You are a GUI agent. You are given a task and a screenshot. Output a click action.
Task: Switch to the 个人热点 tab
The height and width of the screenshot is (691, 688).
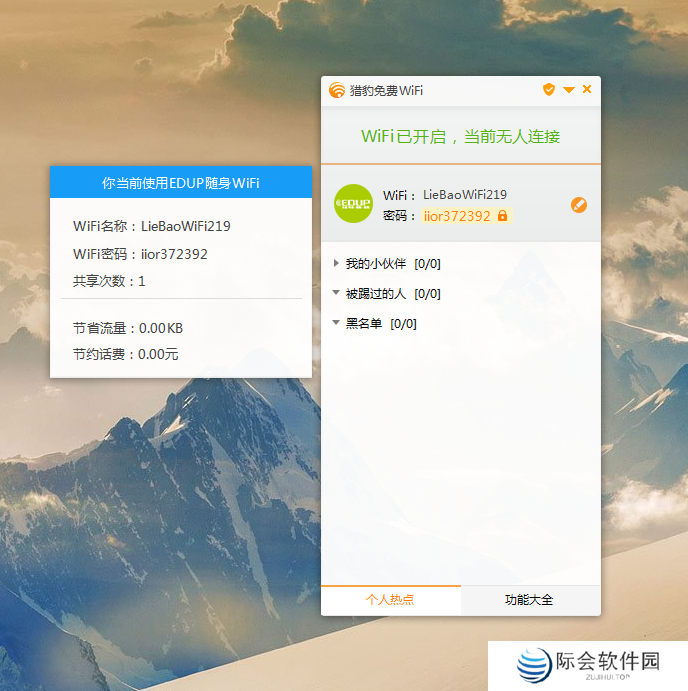click(390, 600)
